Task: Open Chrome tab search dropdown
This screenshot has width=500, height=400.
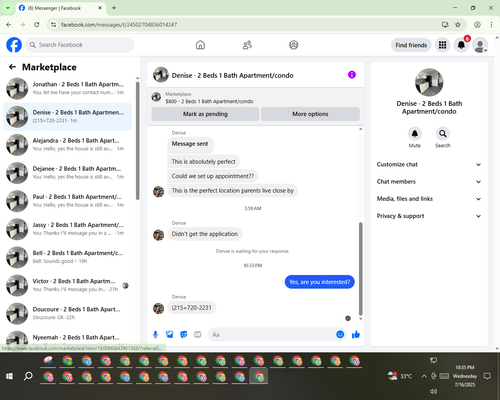Action: 7,8
